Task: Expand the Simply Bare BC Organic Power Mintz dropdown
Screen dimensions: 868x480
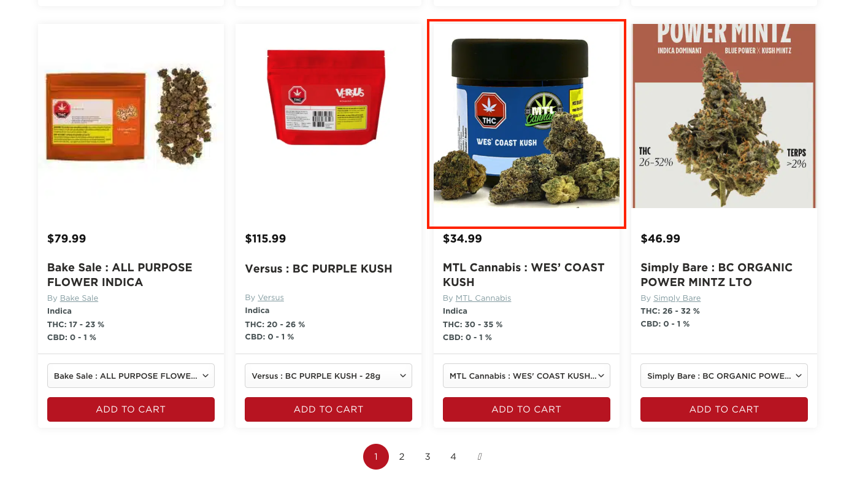Action: tap(724, 376)
